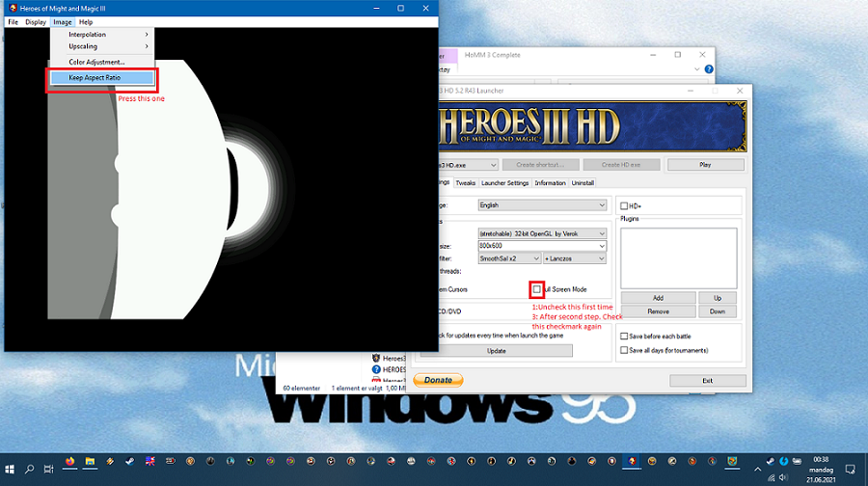Click the Update button
The image size is (868, 486).
tap(496, 351)
